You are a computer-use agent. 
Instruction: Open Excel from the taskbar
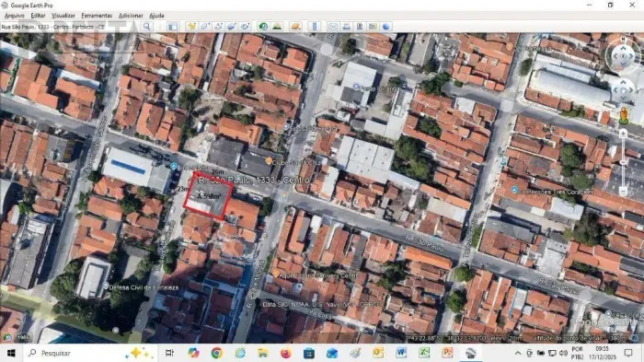(424, 353)
